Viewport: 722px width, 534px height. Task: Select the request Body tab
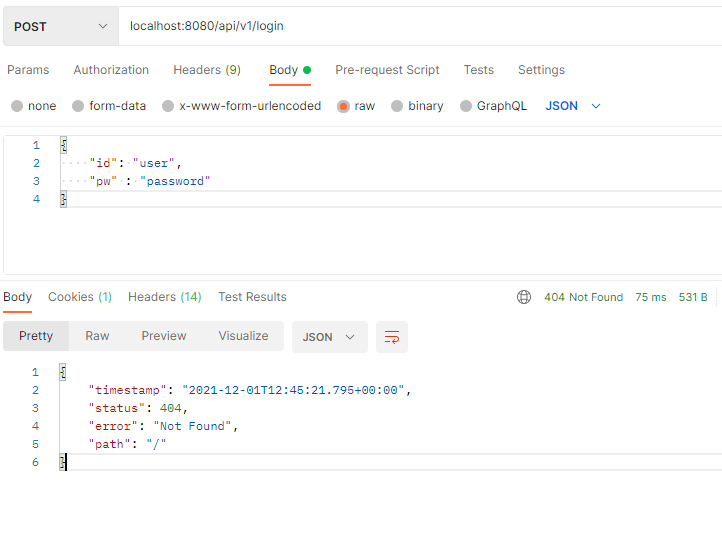290,70
